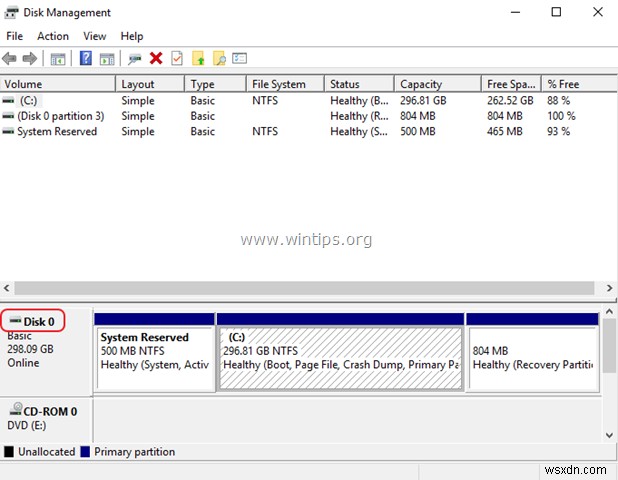This screenshot has height=480, width=618.
Task: Click the Properties checkmark page icon
Action: click(177, 58)
